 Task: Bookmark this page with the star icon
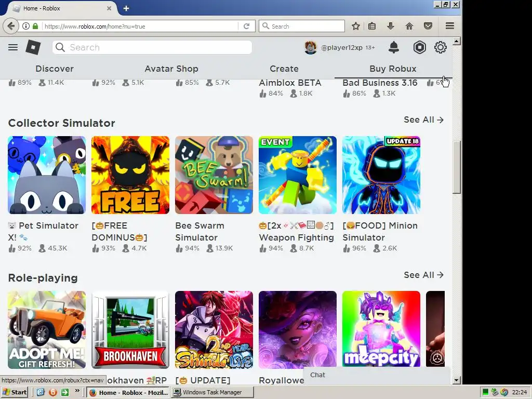coord(355,26)
